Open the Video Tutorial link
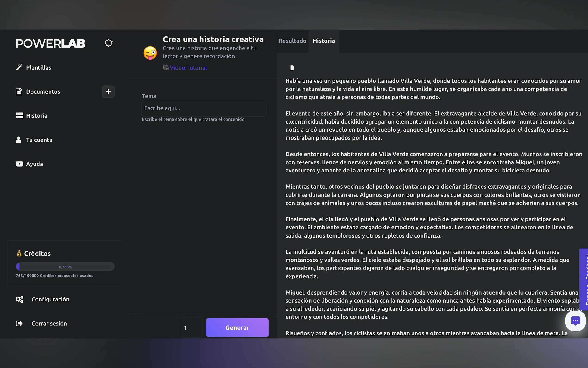This screenshot has width=588, height=368. (x=188, y=68)
